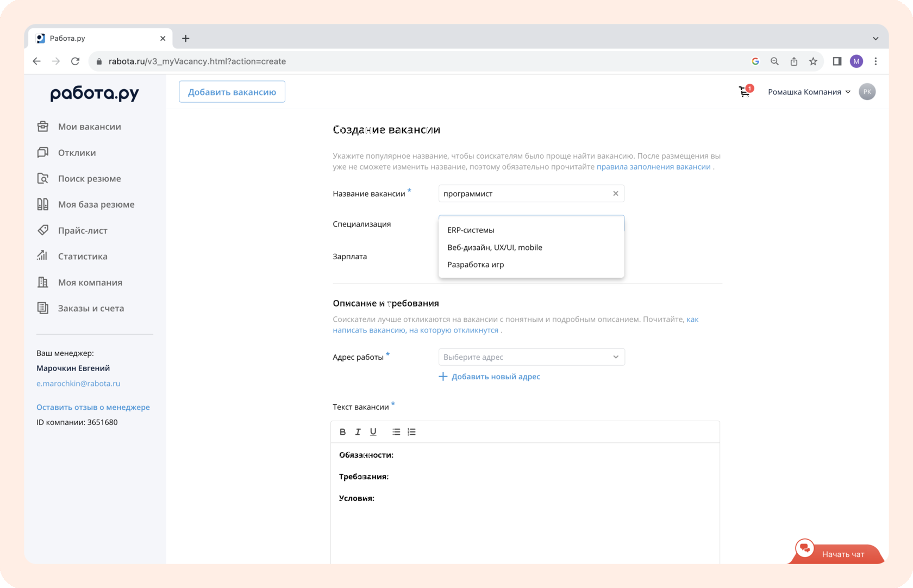Click the share icon in the address bar
This screenshot has height=588, width=913.
point(794,61)
